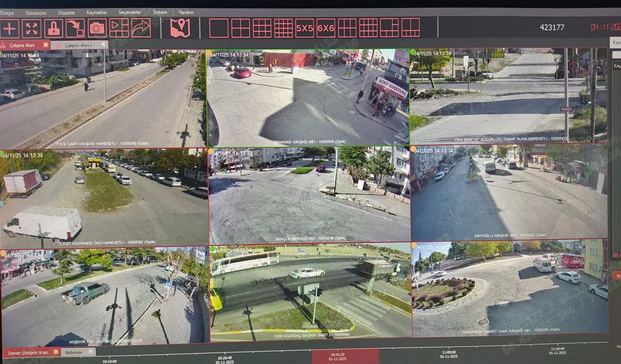This screenshot has width=621, height=364.
Task: Open the Dosya menu
Action: (x=6, y=13)
